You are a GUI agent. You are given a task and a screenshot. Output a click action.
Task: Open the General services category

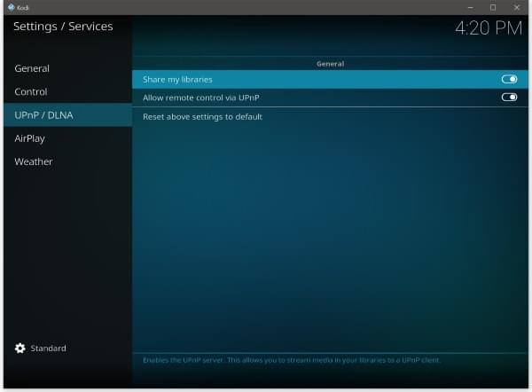click(x=32, y=68)
